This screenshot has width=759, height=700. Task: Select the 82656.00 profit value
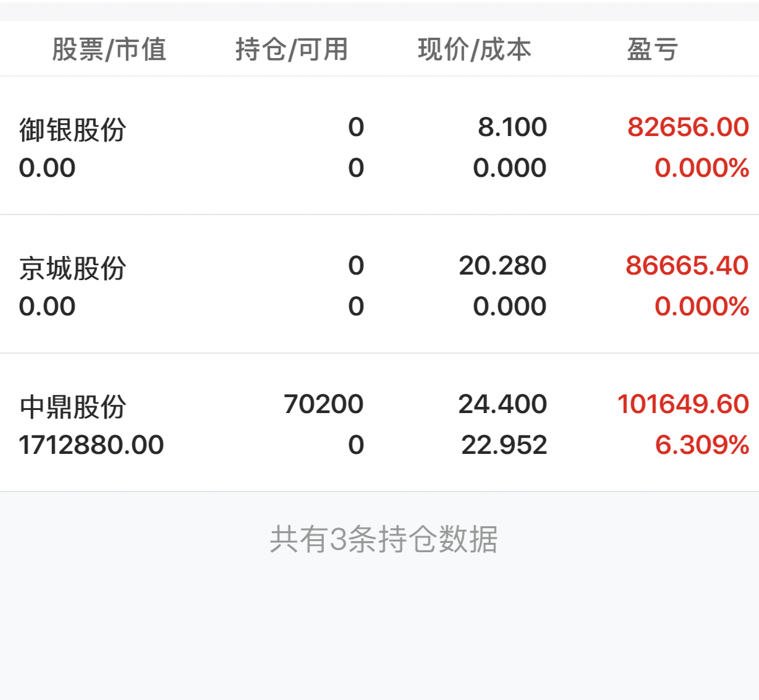(x=688, y=127)
